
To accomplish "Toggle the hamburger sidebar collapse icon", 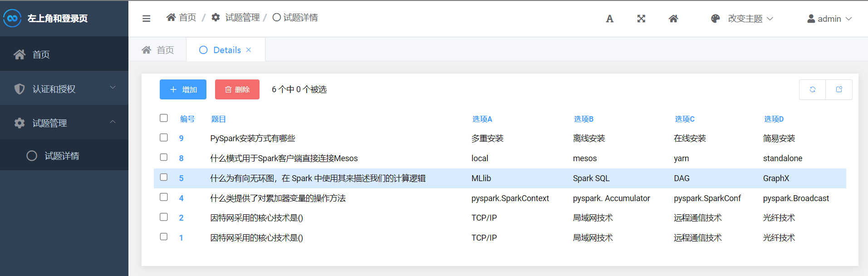I will click(x=146, y=19).
